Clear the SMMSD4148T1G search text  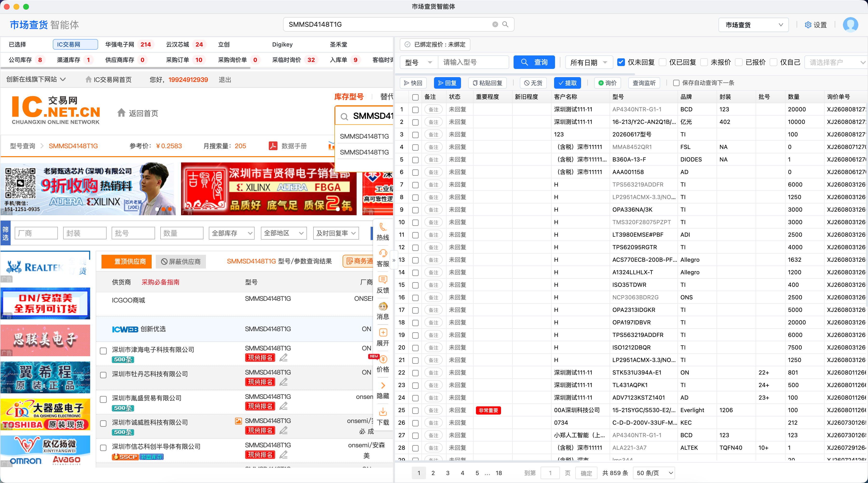pyautogui.click(x=495, y=24)
